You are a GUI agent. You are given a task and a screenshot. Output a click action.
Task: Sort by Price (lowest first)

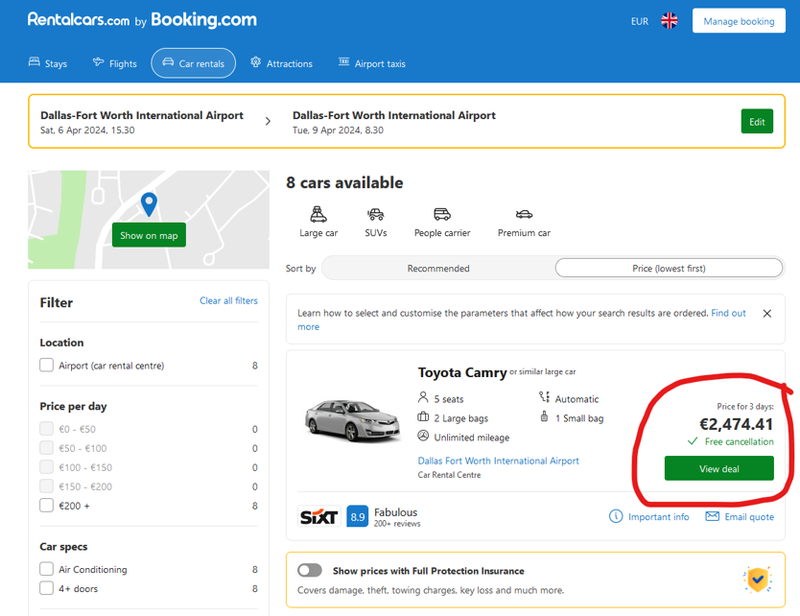[669, 268]
